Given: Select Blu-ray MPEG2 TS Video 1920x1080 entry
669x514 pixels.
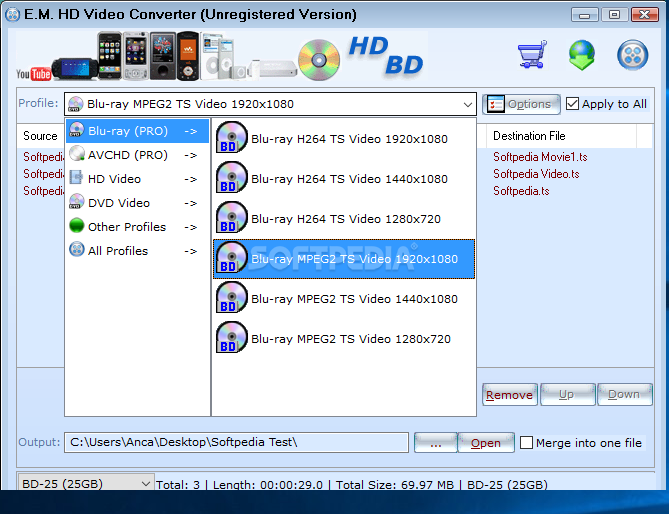Looking at the screenshot, I should point(344,259).
